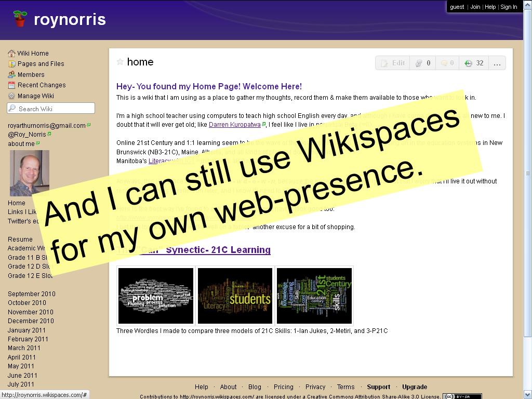Screen dimensions: 532x399
Task: Open the Members link
Action: (x=31, y=75)
